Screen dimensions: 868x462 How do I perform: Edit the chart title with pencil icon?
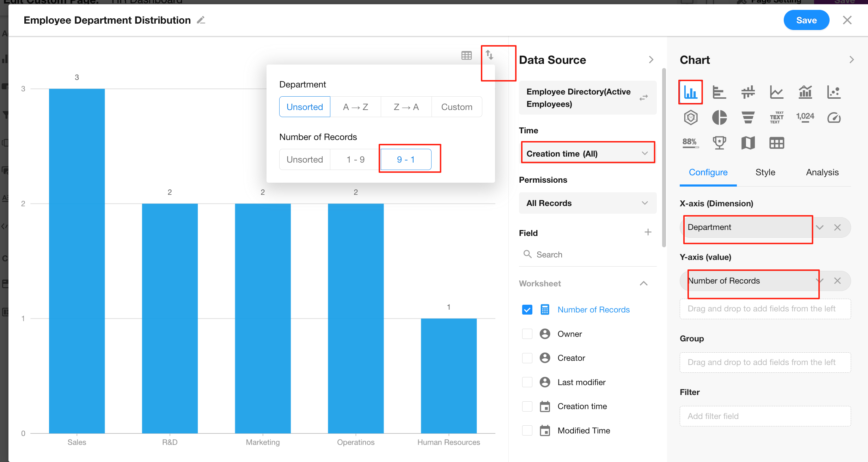[201, 20]
